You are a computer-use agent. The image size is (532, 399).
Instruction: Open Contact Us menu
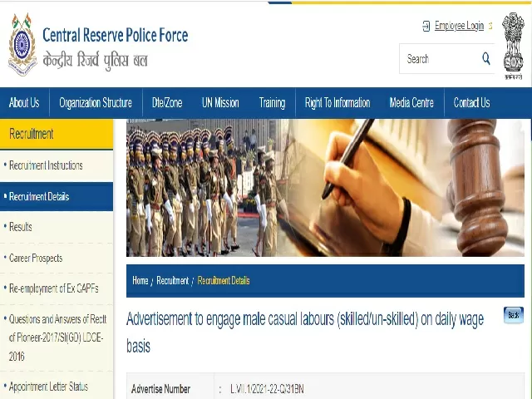coord(471,102)
